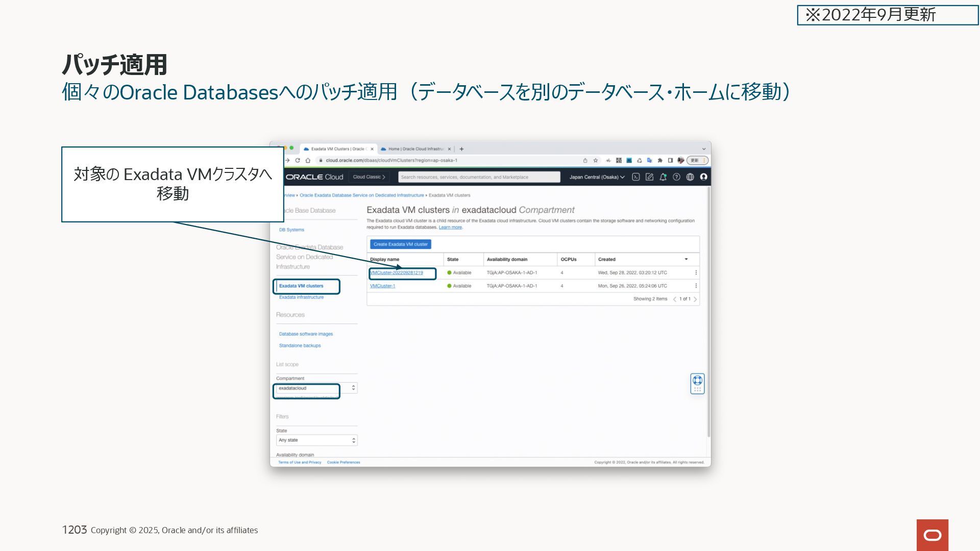Open the VMCluster-202209281219 link
This screenshot has height=551, width=980.
pos(397,273)
